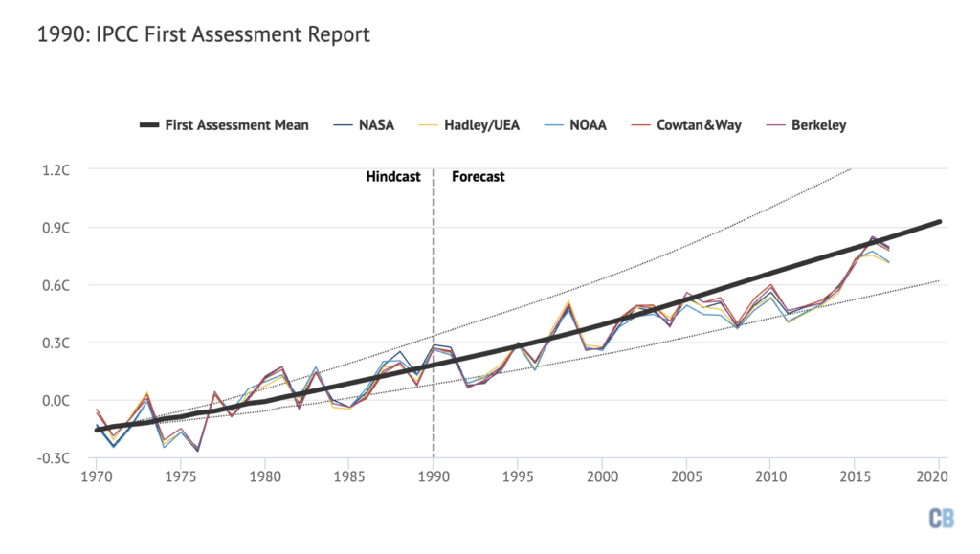Click the '1.2C' y-axis label

click(x=56, y=170)
